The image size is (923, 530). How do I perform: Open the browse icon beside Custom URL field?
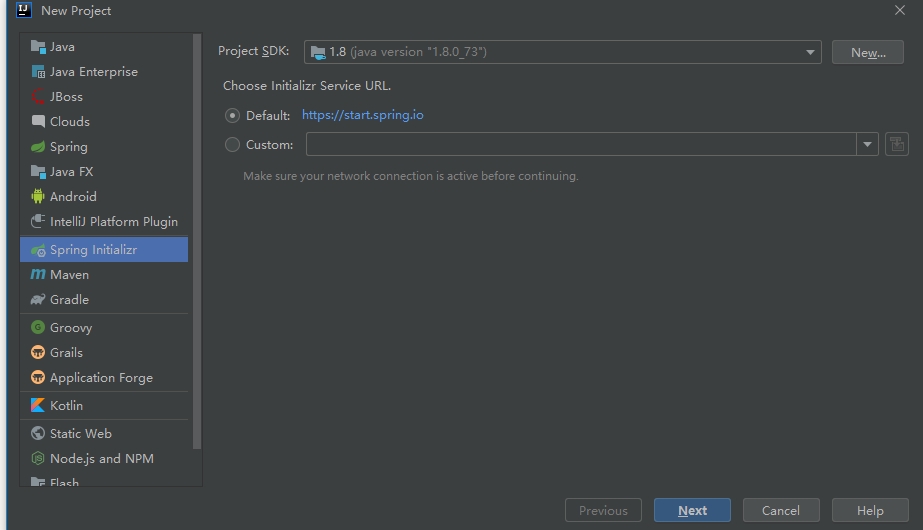[x=896, y=145]
